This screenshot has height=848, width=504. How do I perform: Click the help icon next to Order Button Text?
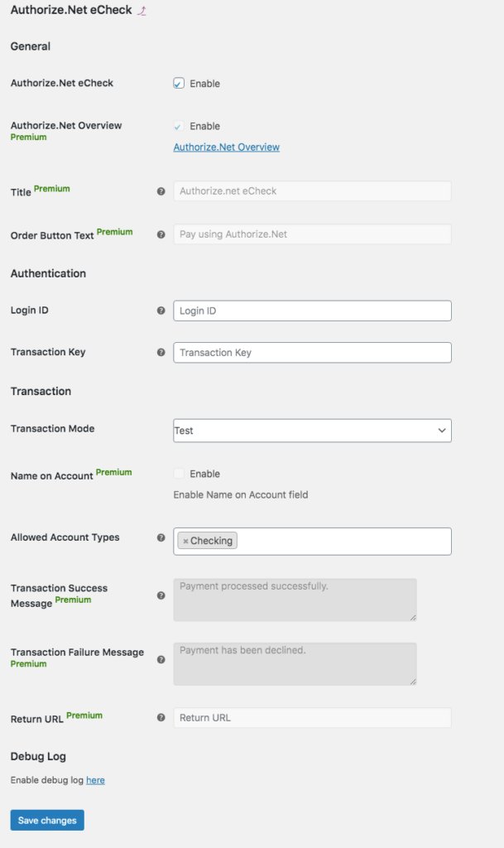(161, 234)
